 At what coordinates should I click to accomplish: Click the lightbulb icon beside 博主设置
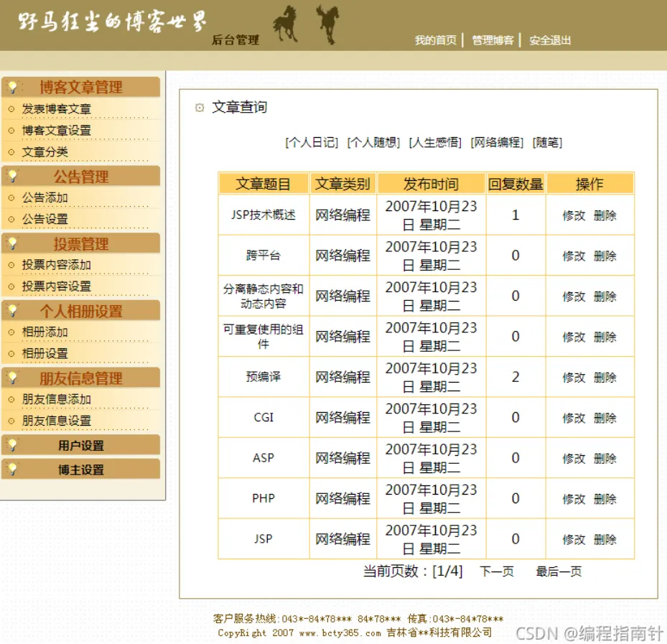(13, 469)
